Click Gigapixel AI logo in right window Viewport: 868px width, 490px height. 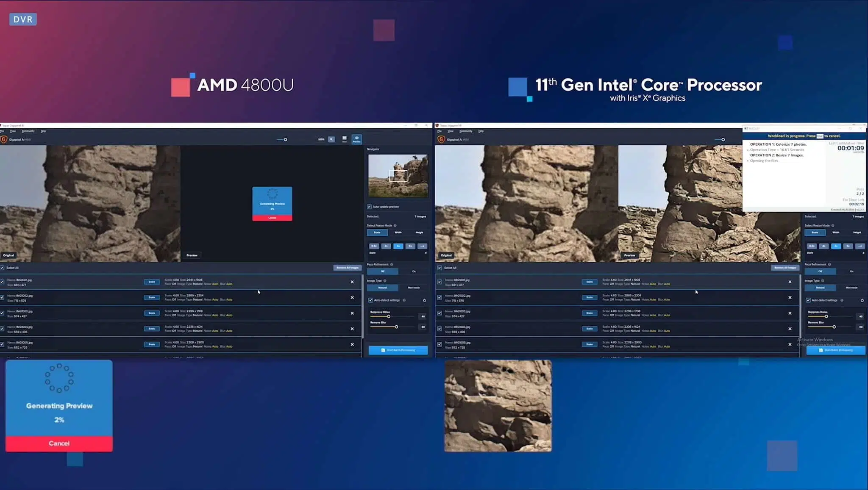[441, 139]
